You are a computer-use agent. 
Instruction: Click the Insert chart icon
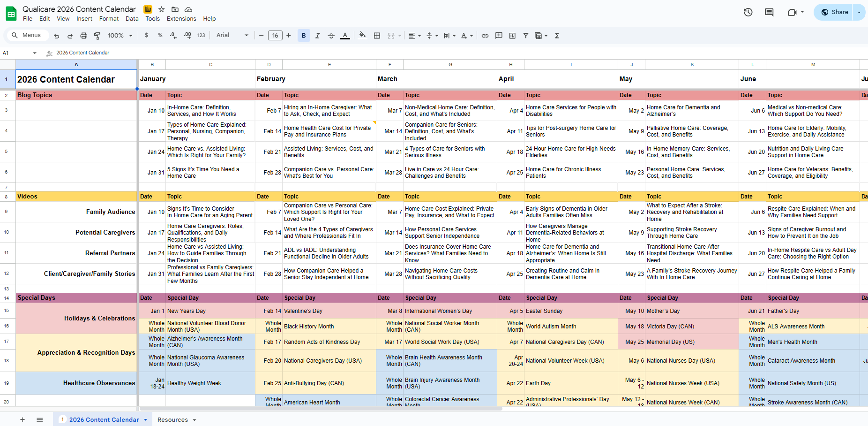[x=512, y=36]
